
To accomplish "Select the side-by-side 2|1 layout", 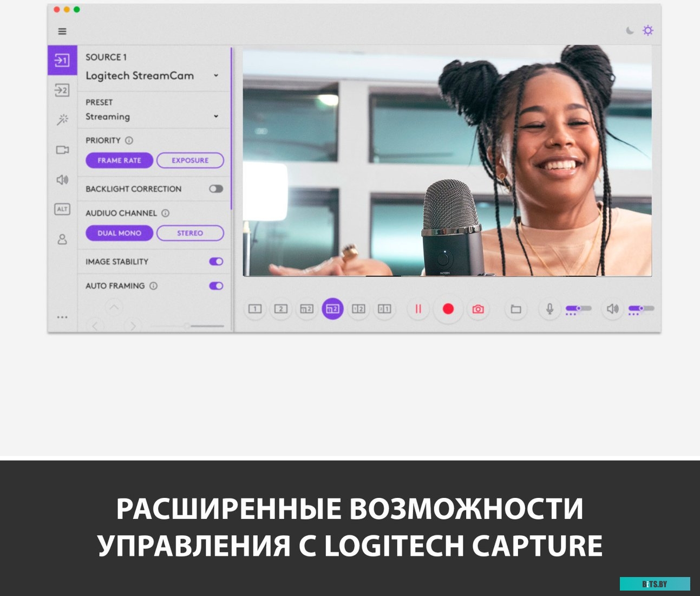I will coord(384,309).
